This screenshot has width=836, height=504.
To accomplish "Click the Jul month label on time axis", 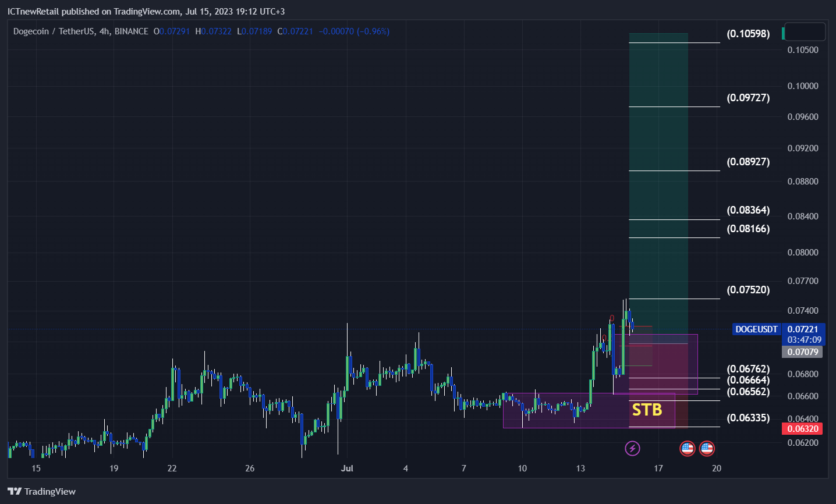I will coord(347,468).
